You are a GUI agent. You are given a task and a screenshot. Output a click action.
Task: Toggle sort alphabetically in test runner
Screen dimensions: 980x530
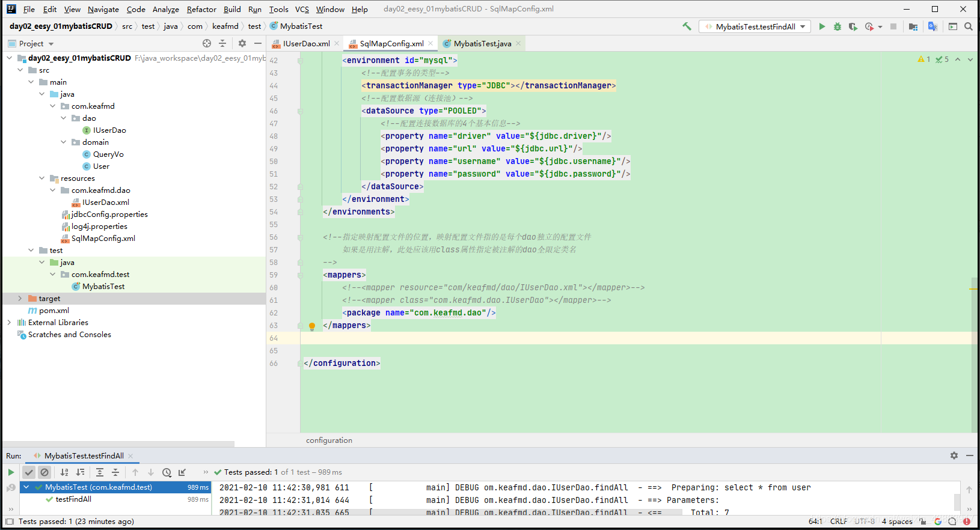[64, 472]
